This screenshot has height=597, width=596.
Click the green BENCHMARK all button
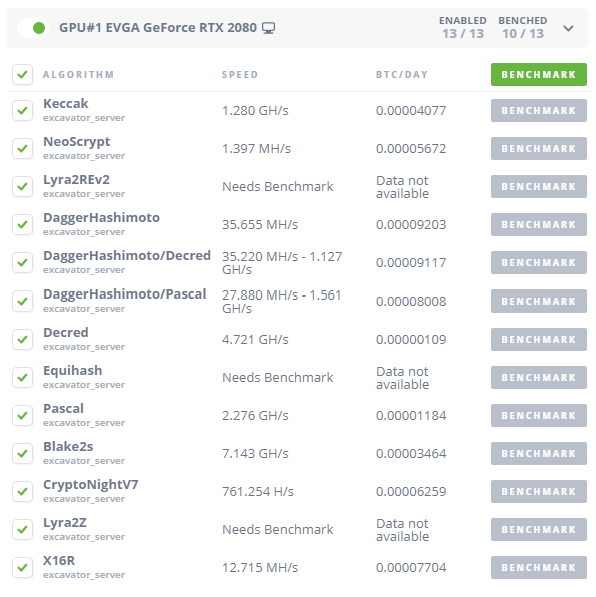(538, 74)
